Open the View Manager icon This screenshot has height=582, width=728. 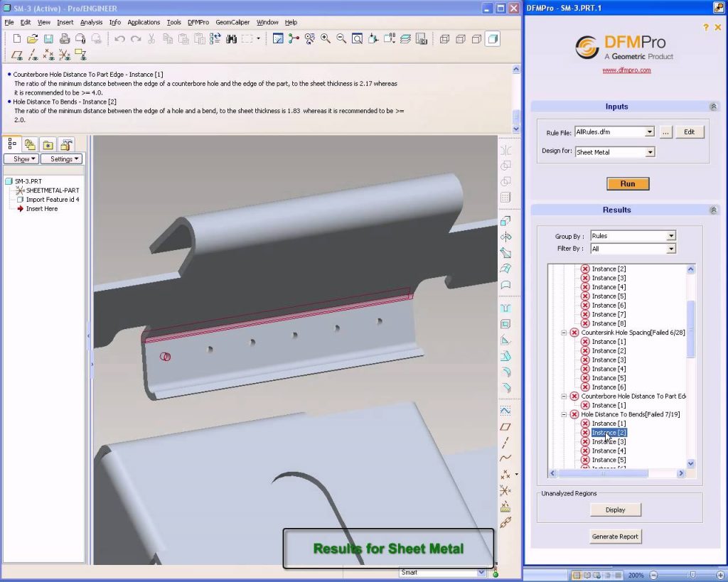point(421,39)
